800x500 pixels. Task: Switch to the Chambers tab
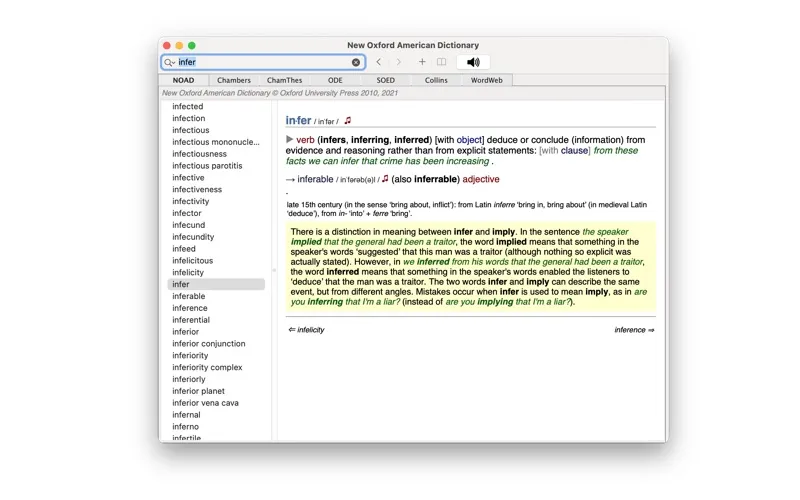coord(234,80)
